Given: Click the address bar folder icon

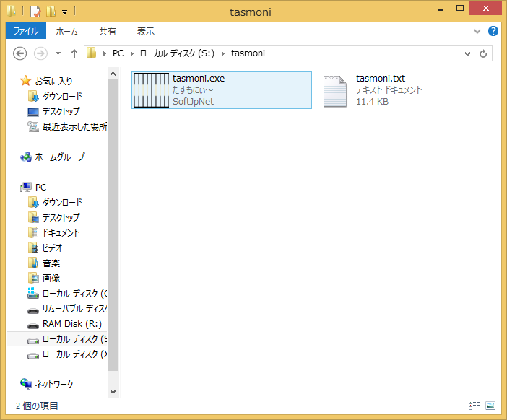Looking at the screenshot, I should tap(92, 53).
